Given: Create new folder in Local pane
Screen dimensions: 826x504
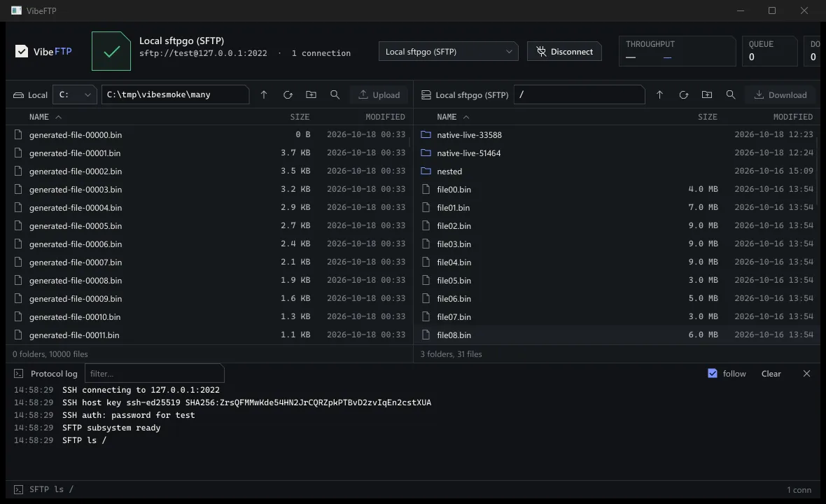Looking at the screenshot, I should (x=311, y=94).
